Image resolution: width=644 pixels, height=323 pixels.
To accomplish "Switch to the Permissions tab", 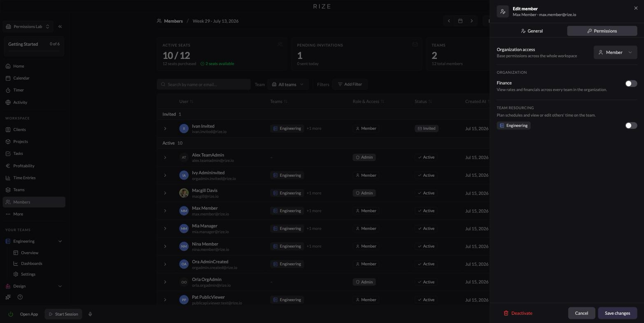I will click(x=602, y=31).
